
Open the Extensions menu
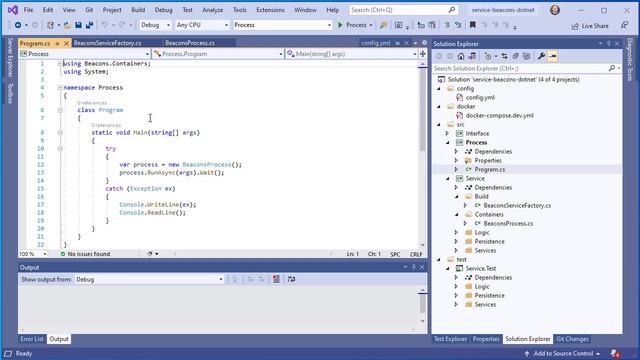click(270, 10)
